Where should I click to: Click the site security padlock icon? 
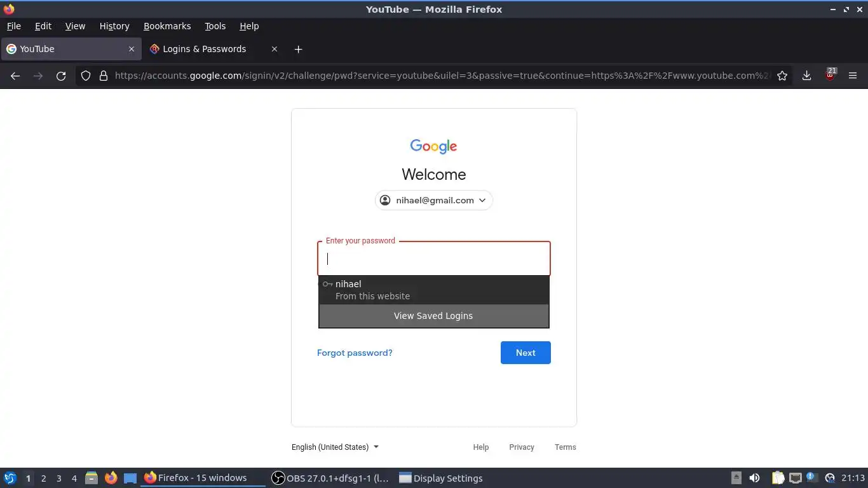(104, 76)
